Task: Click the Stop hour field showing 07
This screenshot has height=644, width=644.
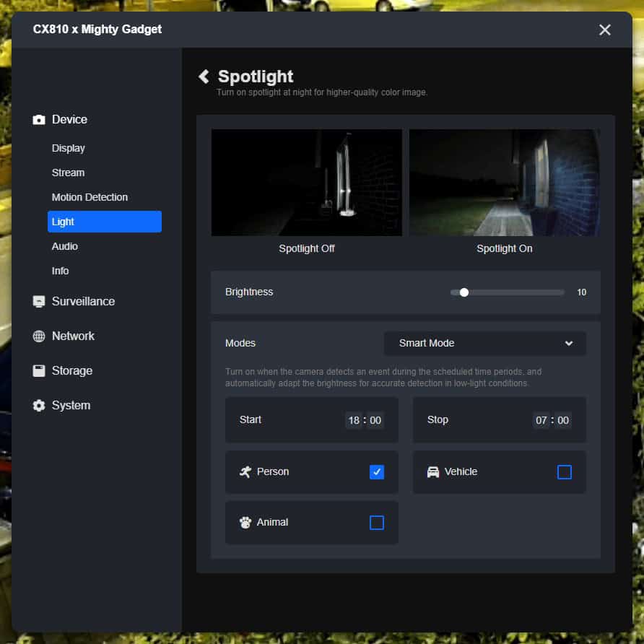Action: click(541, 420)
